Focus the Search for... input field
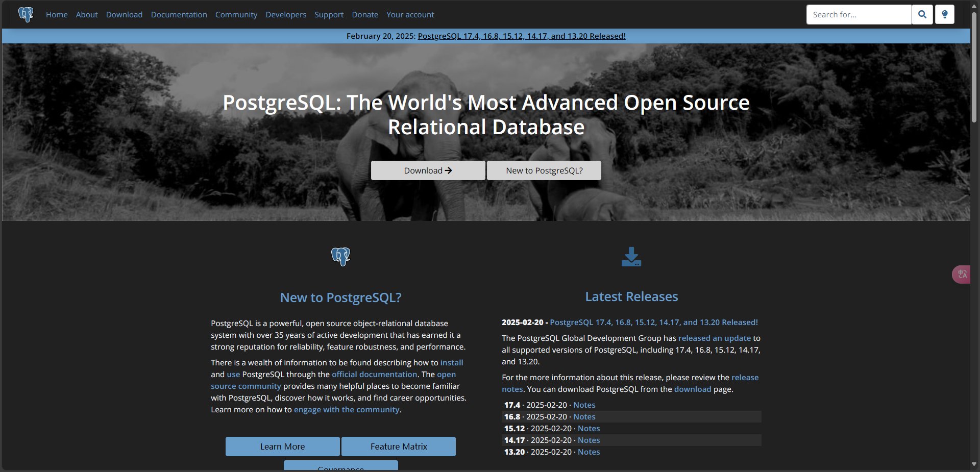Viewport: 980px width, 472px height. point(859,14)
